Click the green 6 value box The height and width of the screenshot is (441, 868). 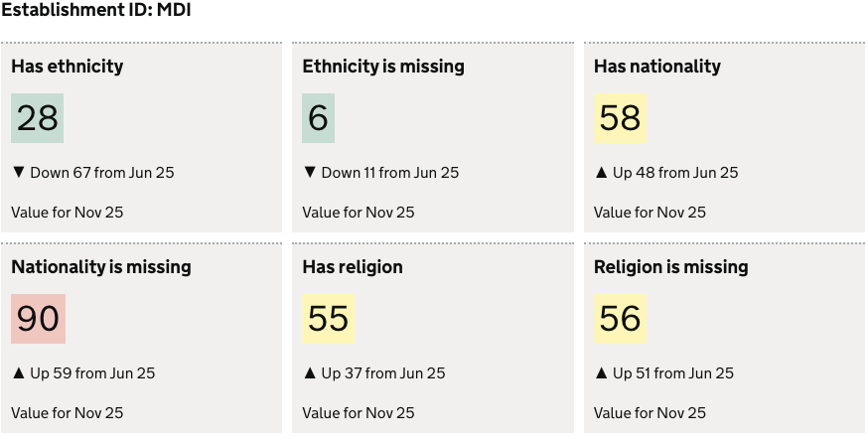[318, 118]
